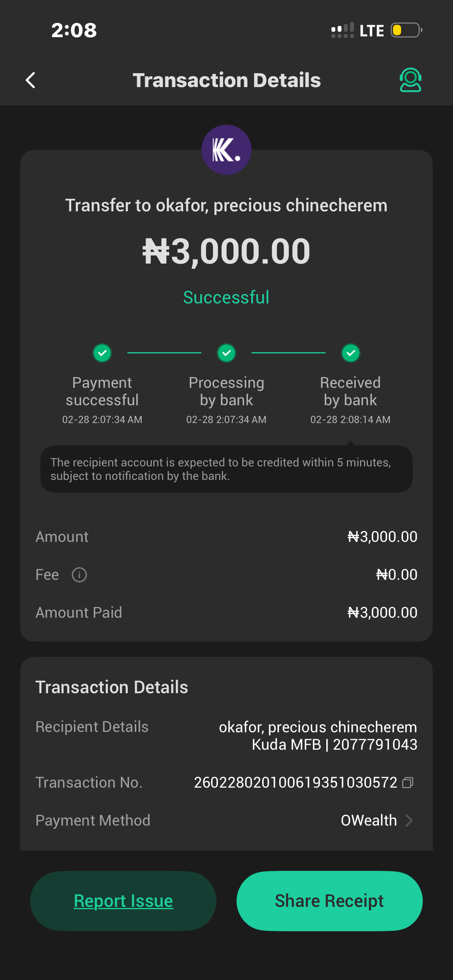Open customer support headset icon

(410, 80)
